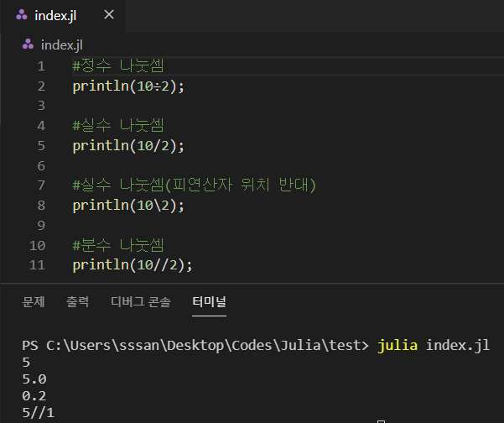Select the 터미널 panel tab
Viewport: 504px width, 423px height.
click(209, 301)
